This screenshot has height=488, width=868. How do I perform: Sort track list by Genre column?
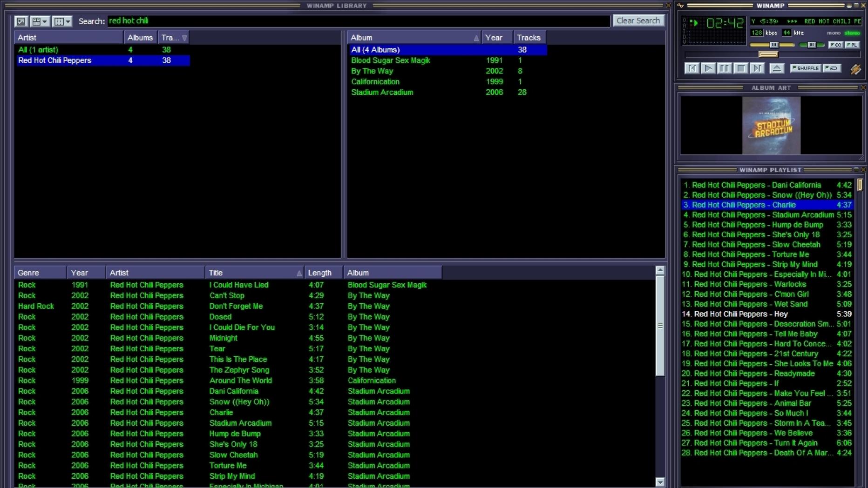pyautogui.click(x=41, y=273)
